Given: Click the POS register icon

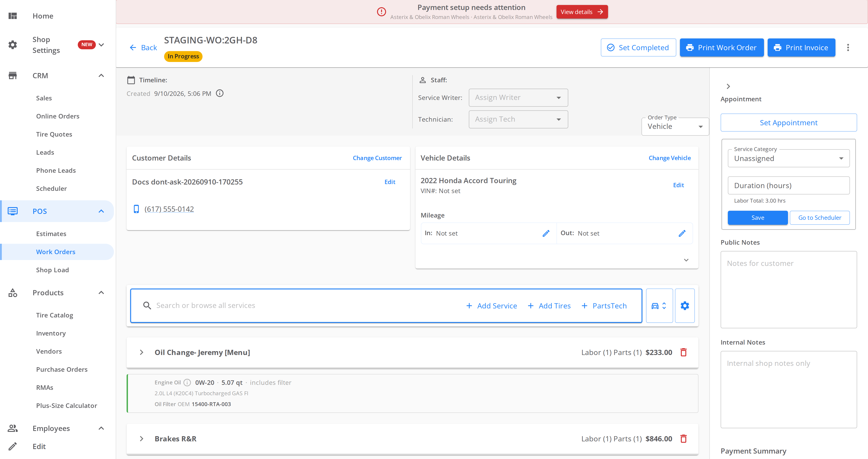Looking at the screenshot, I should tap(13, 211).
